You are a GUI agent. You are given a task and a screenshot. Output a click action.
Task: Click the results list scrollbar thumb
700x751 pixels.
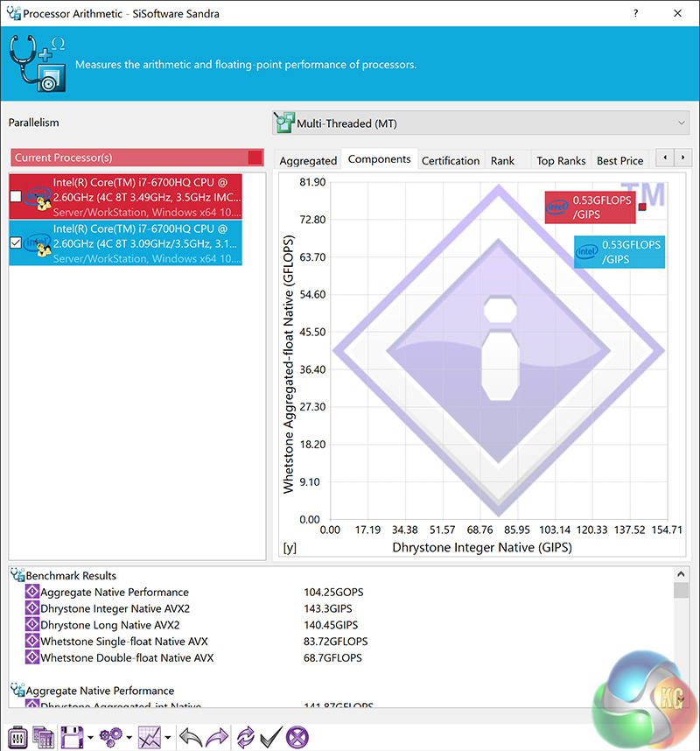coord(681,590)
